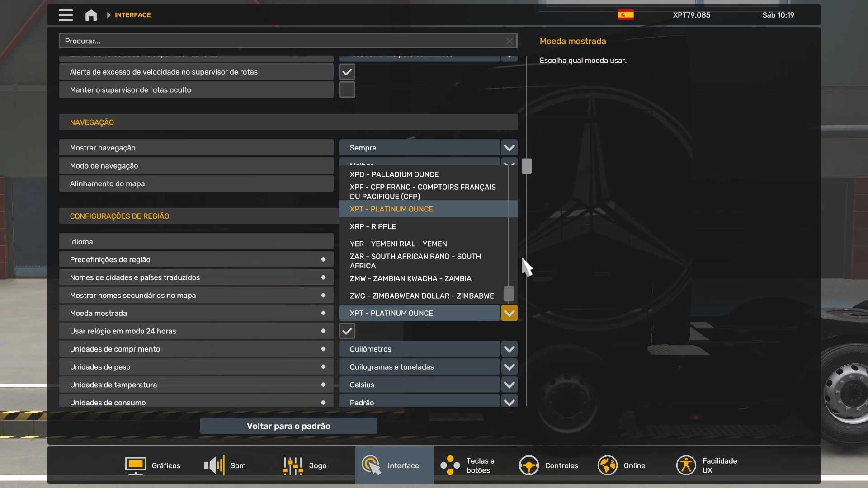This screenshot has height=488, width=868.
Task: Open Online globe icon
Action: click(607, 465)
